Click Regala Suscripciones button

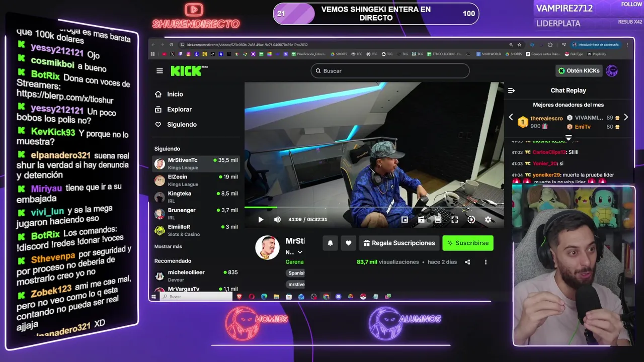pos(399,243)
